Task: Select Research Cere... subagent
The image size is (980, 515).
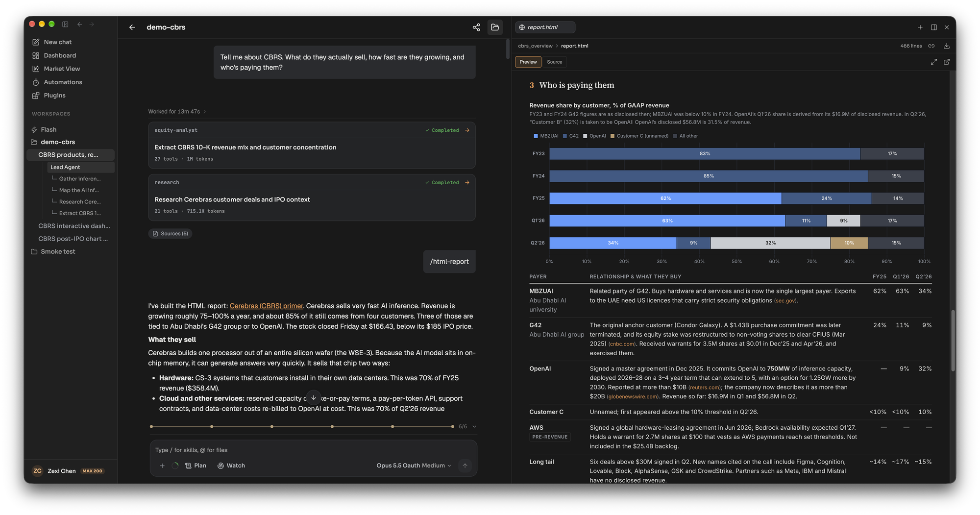Action: (80, 202)
